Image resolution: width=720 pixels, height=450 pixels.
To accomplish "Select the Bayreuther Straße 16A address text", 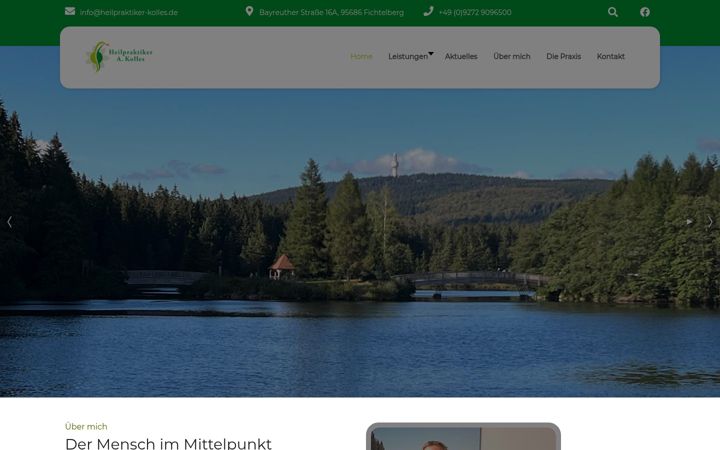I will 332,12.
